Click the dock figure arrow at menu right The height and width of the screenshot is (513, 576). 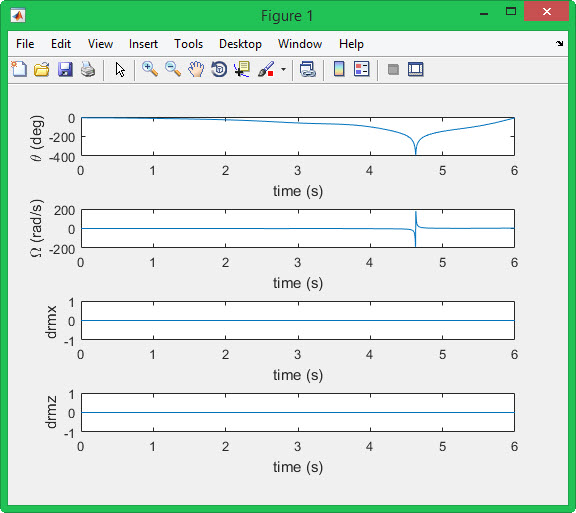[559, 43]
